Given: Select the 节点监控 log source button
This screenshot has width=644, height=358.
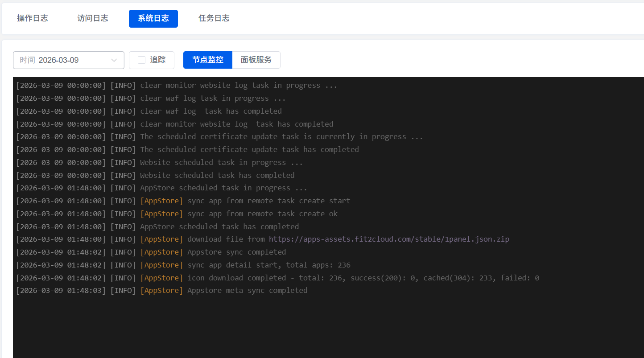Looking at the screenshot, I should tap(207, 60).
